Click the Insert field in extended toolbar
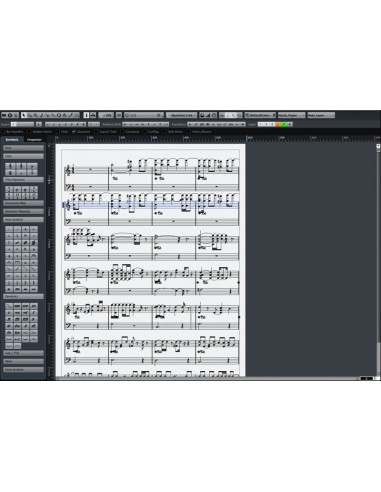 [22, 124]
